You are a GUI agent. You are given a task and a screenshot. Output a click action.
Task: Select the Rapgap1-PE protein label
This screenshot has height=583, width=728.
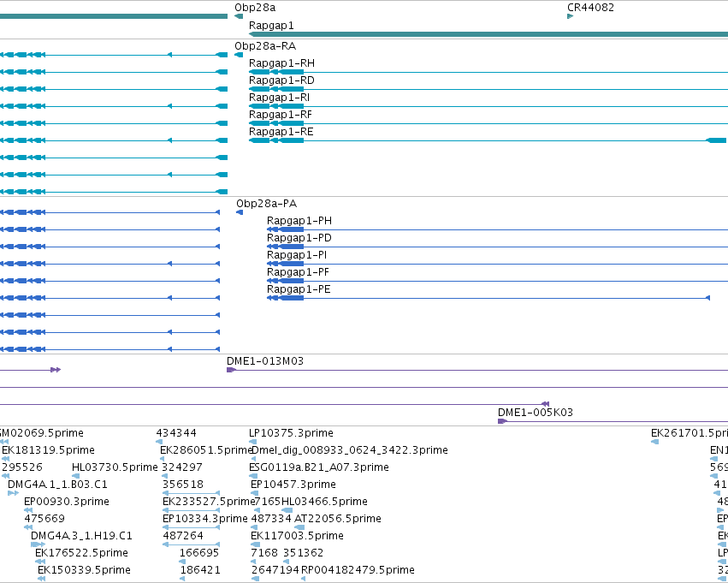point(299,289)
